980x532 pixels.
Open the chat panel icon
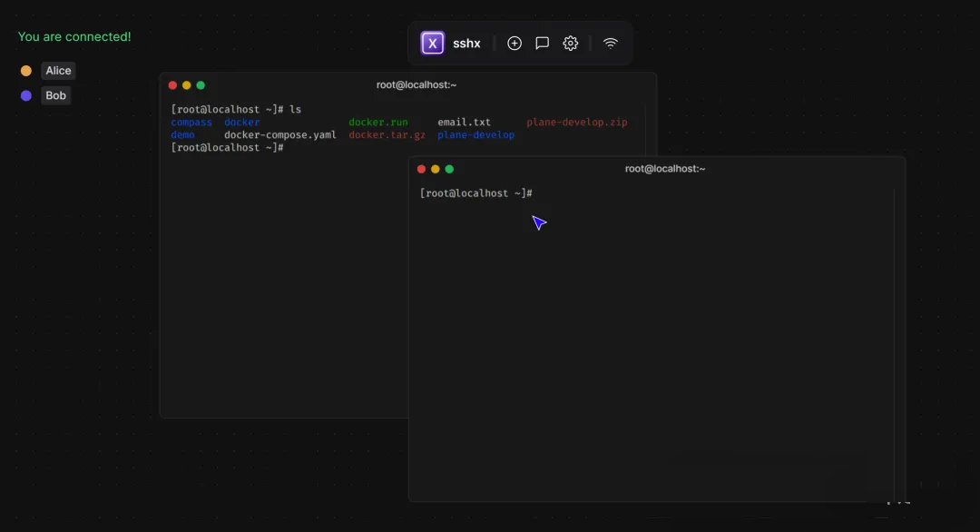(543, 43)
